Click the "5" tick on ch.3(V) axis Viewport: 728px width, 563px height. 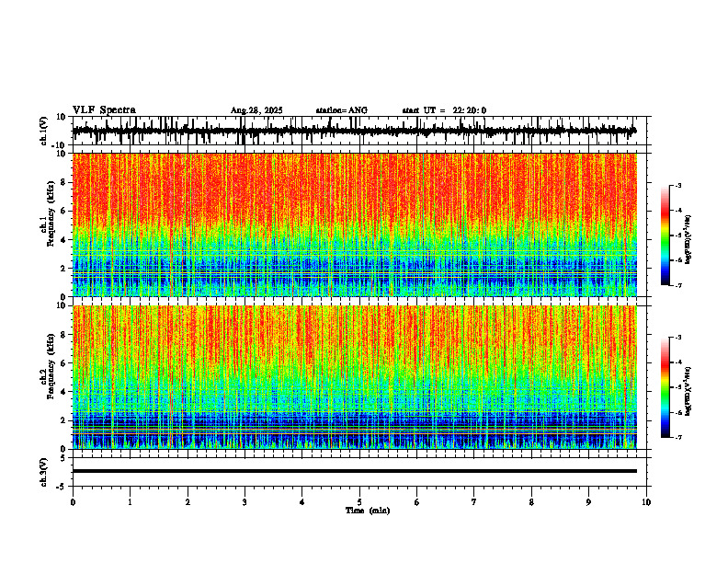64,458
